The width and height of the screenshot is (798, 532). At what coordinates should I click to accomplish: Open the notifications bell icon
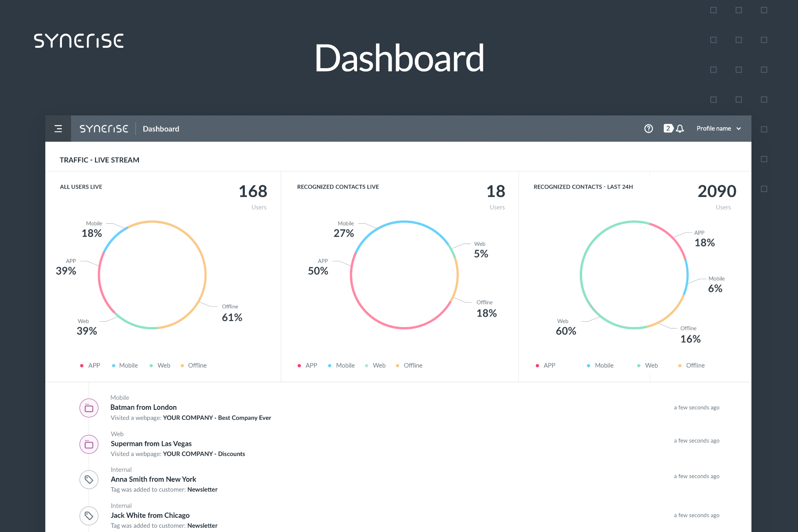(x=680, y=129)
